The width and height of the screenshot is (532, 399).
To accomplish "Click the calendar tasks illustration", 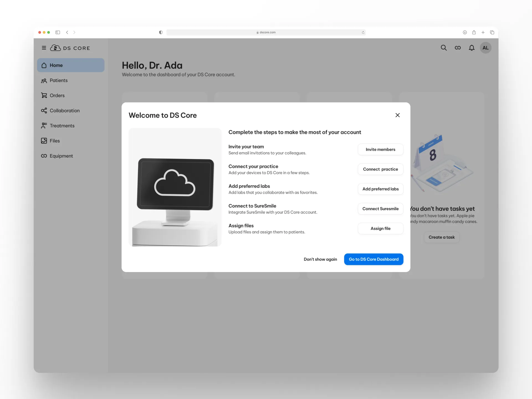I will 442,163.
